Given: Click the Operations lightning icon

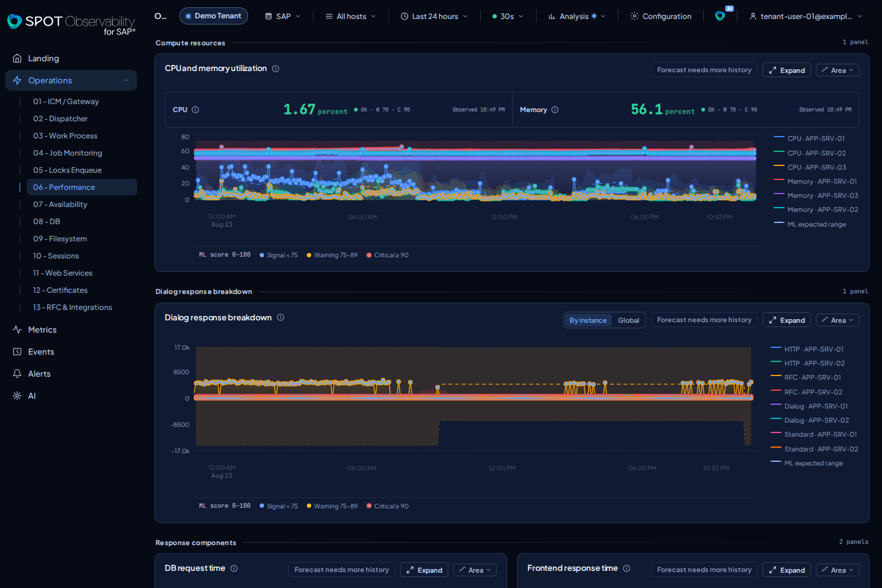Looking at the screenshot, I should click(17, 80).
